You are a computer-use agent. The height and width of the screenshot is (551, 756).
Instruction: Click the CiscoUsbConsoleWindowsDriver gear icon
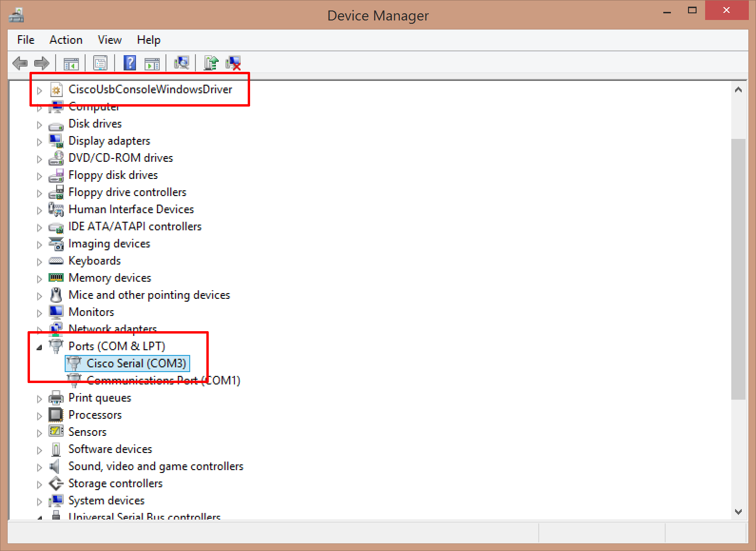tap(56, 89)
